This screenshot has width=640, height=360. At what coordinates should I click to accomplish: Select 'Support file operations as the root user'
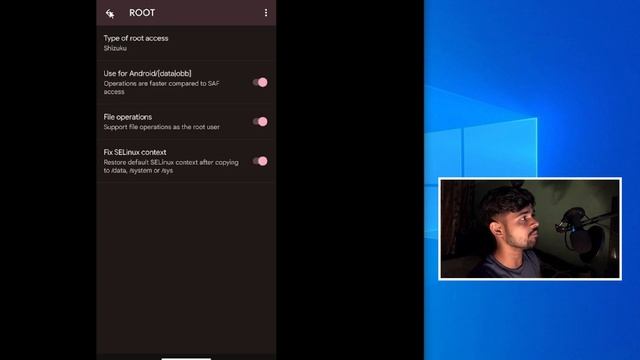coord(162,127)
